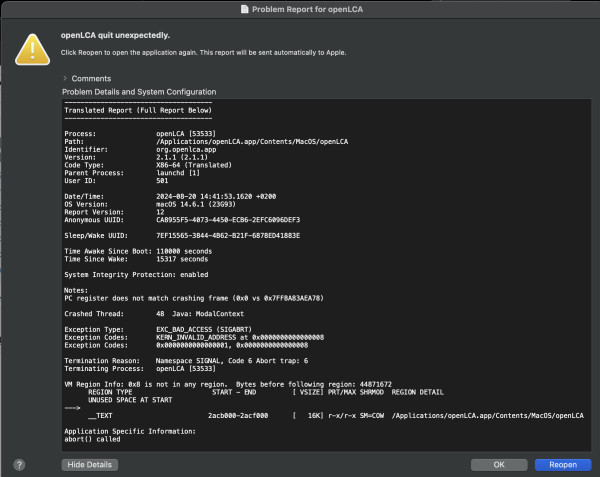
Task: Click the Code Type 'X86-64 (Translated)' value
Action: tap(194, 165)
